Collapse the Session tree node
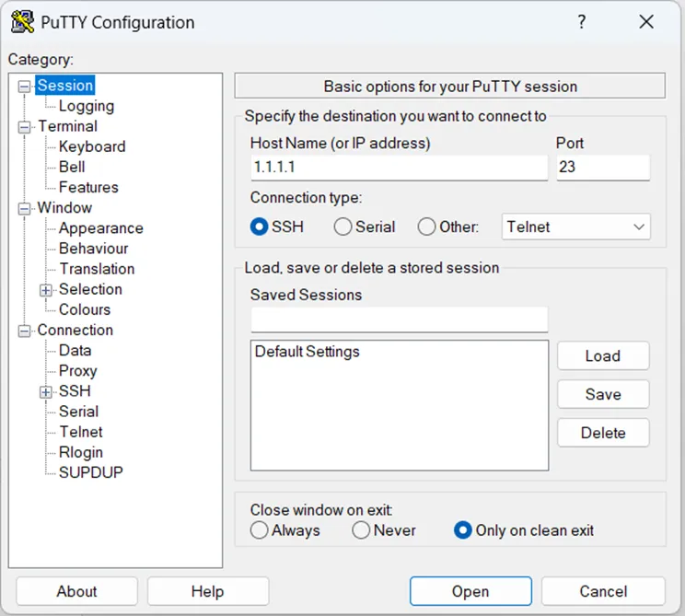The image size is (685, 616). coord(24,86)
